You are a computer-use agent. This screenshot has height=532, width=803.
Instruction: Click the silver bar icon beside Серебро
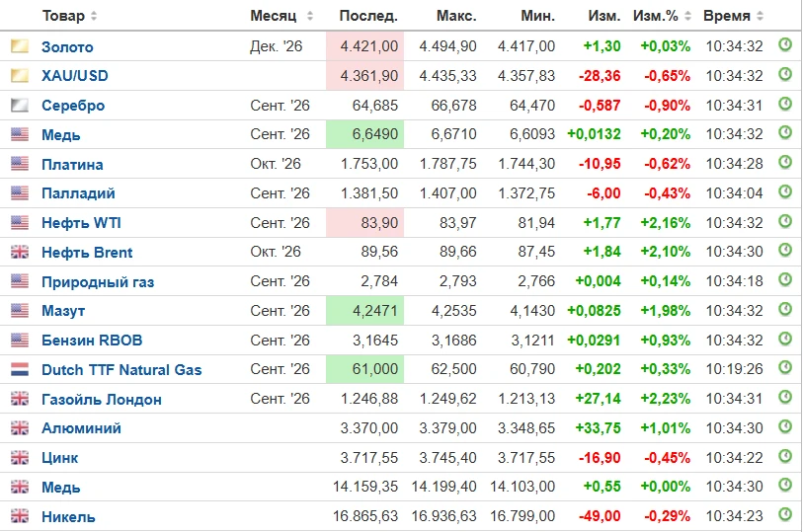20,106
